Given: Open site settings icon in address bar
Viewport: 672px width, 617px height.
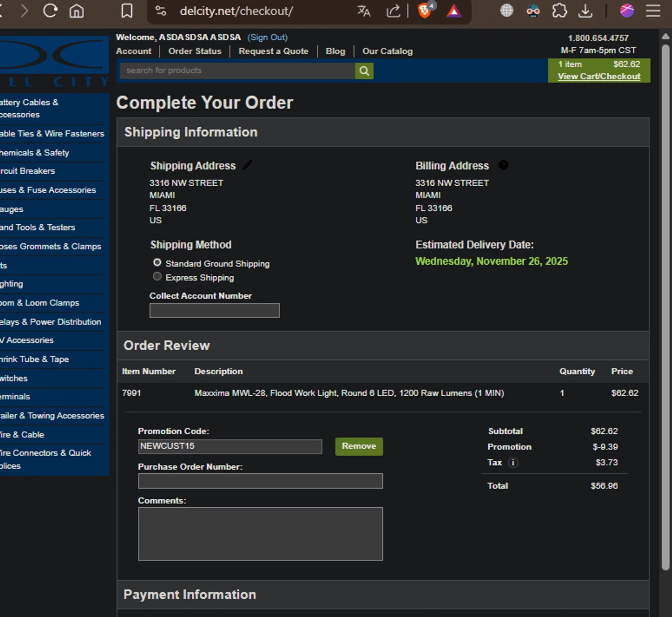Looking at the screenshot, I should coord(161,11).
